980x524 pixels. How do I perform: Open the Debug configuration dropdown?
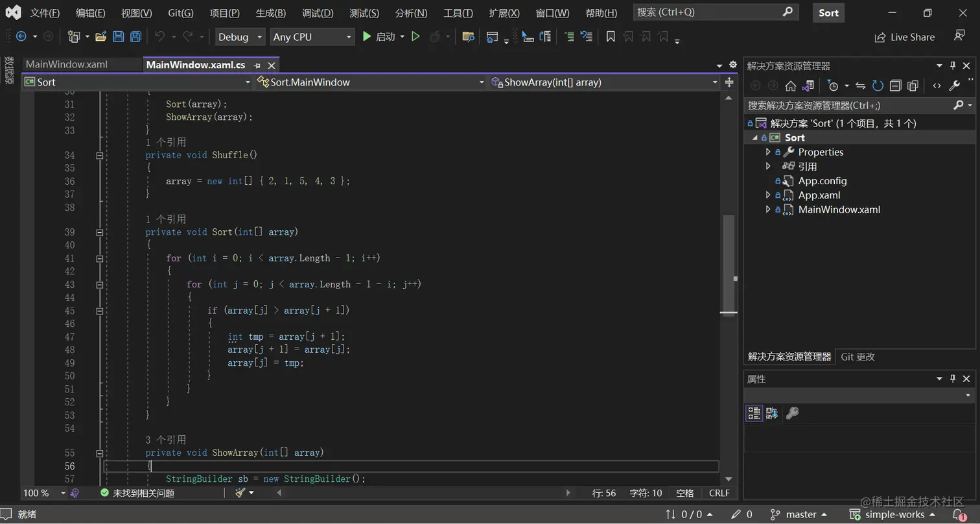(x=240, y=37)
